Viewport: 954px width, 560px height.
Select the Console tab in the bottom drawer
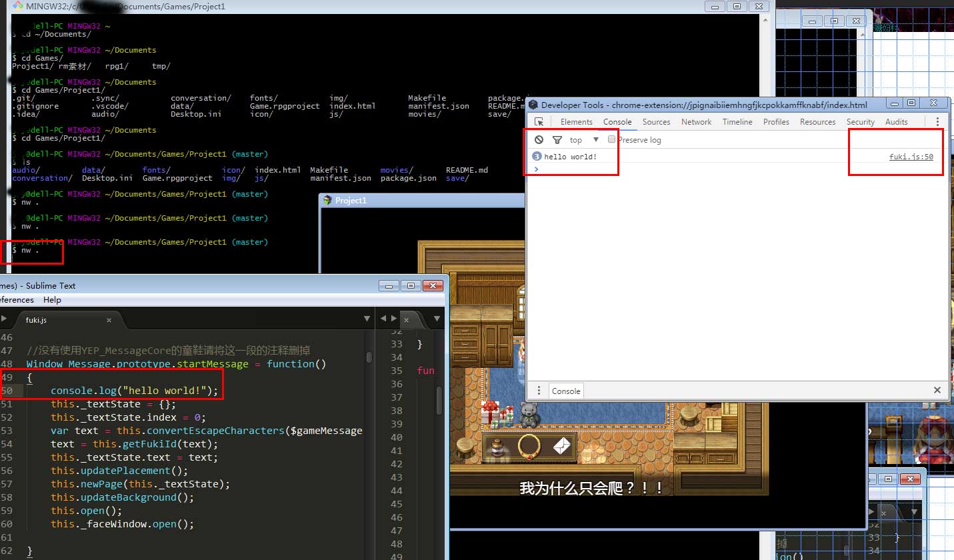[566, 391]
